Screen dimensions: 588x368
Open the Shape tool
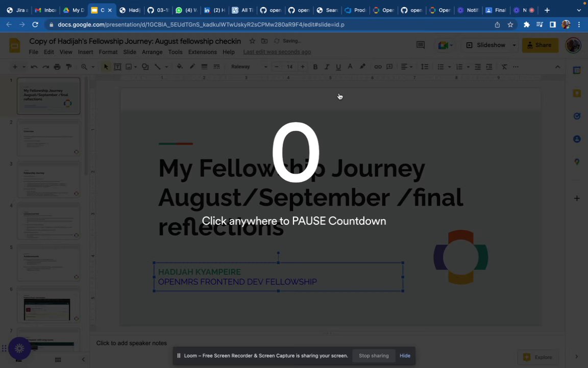(x=145, y=67)
